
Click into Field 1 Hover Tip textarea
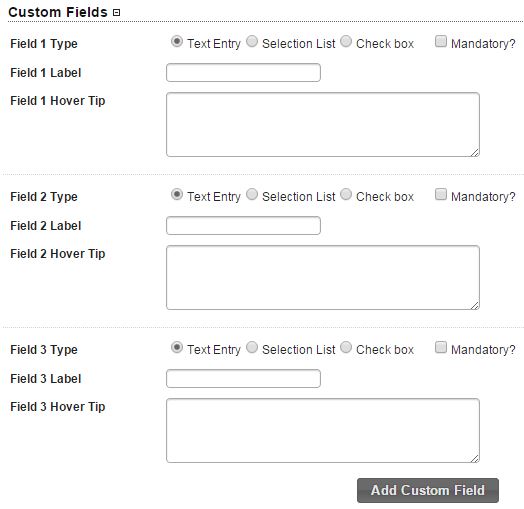tap(323, 125)
